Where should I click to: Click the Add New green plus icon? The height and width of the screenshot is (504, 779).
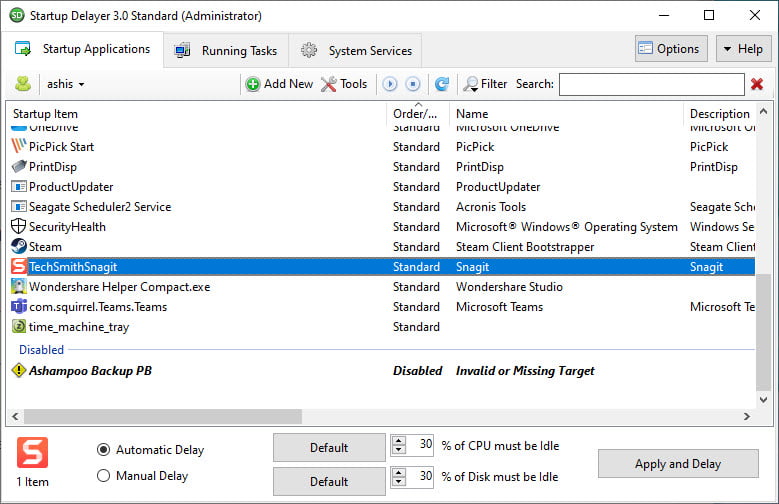[x=253, y=84]
